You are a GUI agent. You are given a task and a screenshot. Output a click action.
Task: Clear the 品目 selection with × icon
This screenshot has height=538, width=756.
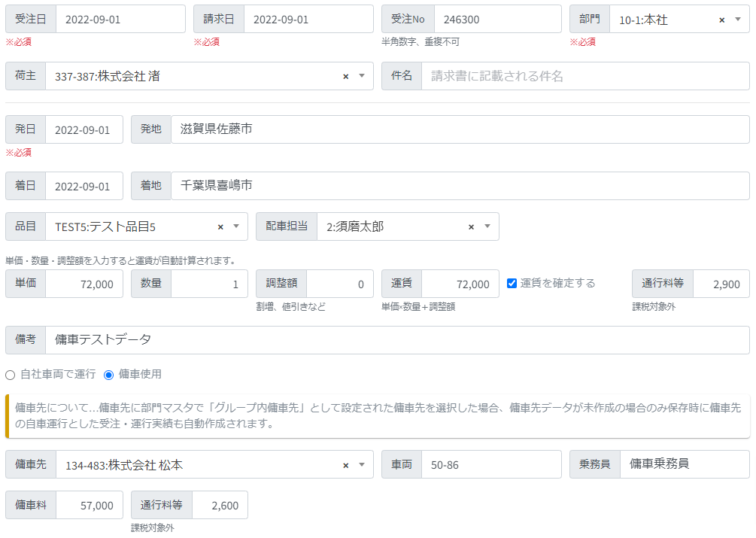(x=220, y=227)
